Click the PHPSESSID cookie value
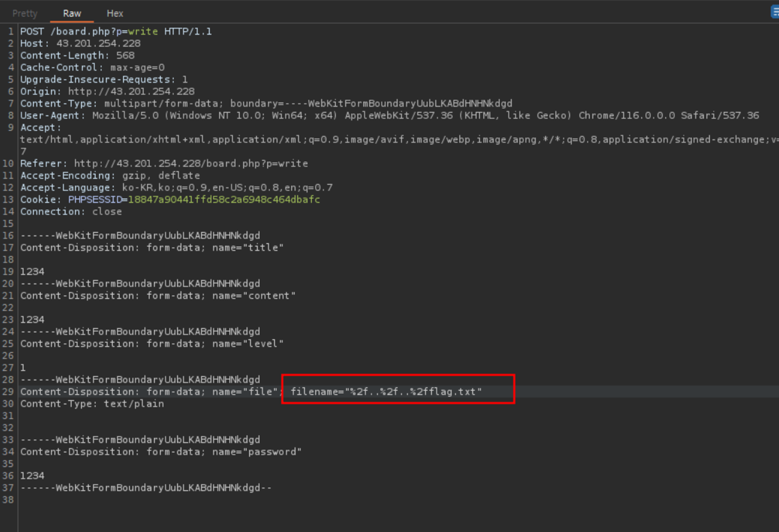 click(x=224, y=200)
